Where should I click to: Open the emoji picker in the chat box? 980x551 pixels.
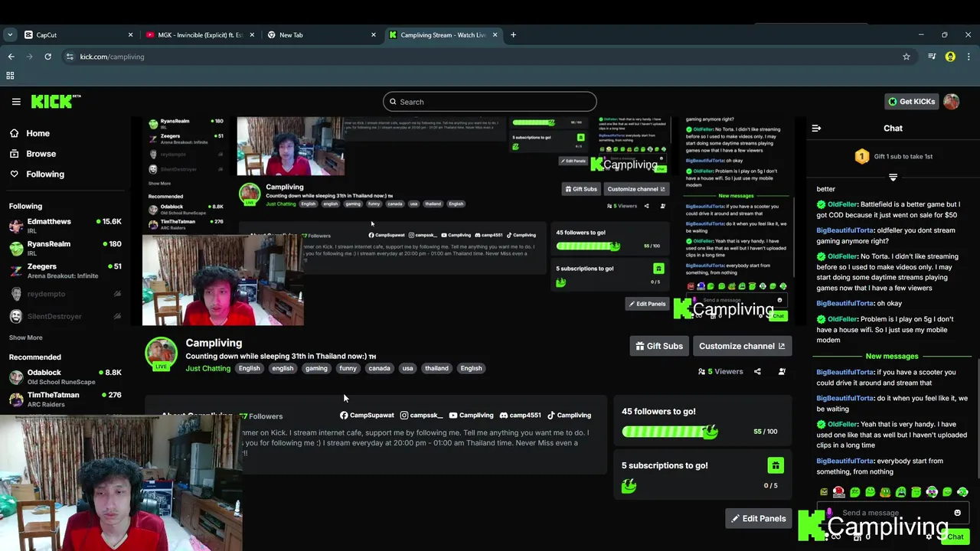(x=957, y=513)
